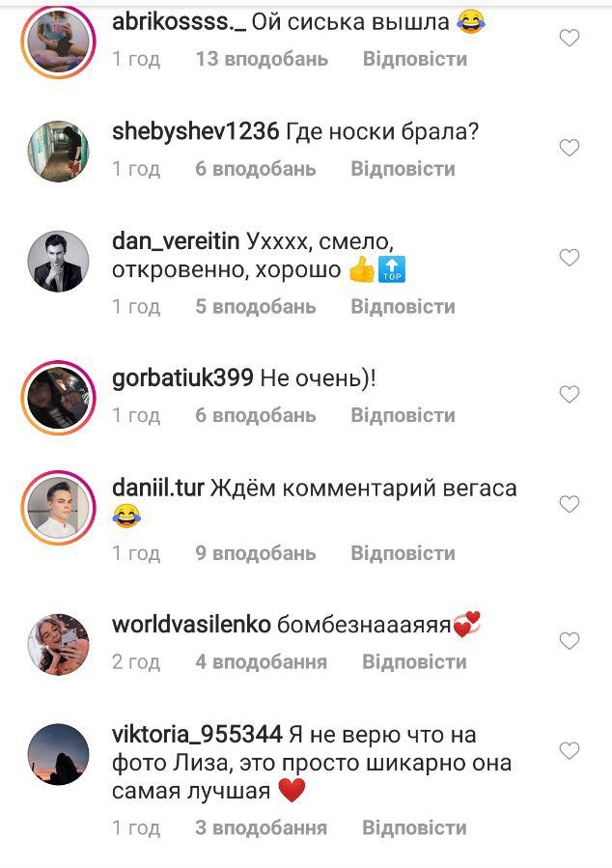Open the gorbatiuk399 username link
The width and height of the screenshot is (612, 868).
[x=182, y=378]
